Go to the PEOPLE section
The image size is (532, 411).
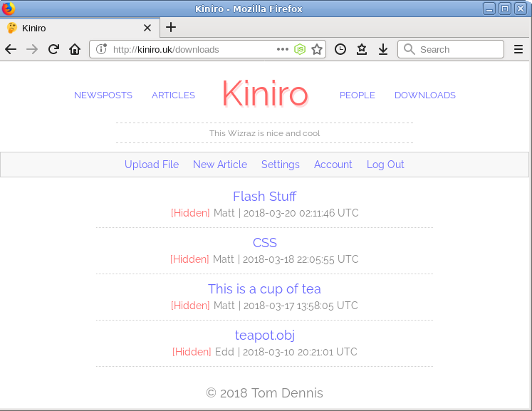pos(357,95)
